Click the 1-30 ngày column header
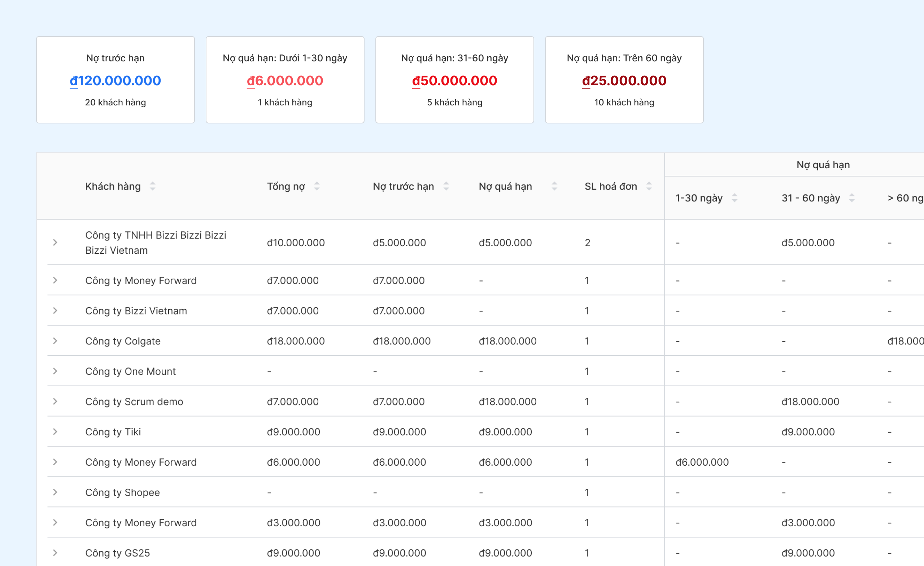The height and width of the screenshot is (566, 924). click(x=699, y=198)
